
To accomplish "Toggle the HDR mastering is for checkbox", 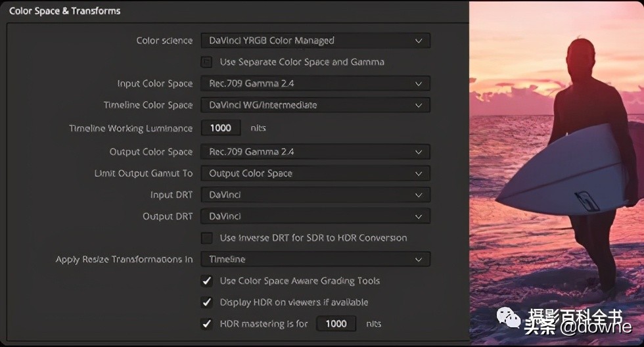I will [x=207, y=323].
